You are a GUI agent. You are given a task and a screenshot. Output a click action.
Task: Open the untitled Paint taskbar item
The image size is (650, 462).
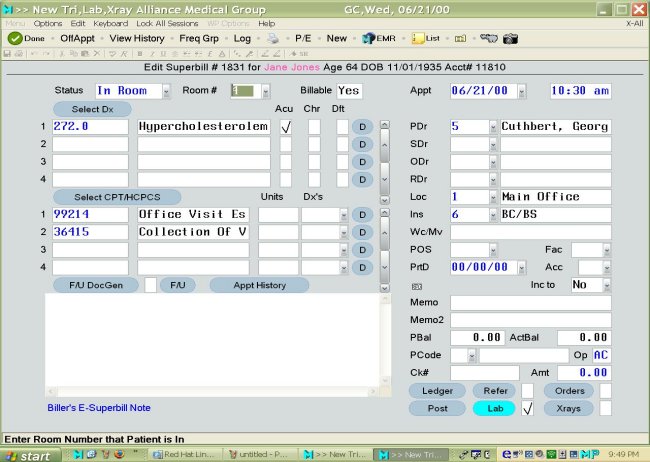pyautogui.click(x=259, y=455)
